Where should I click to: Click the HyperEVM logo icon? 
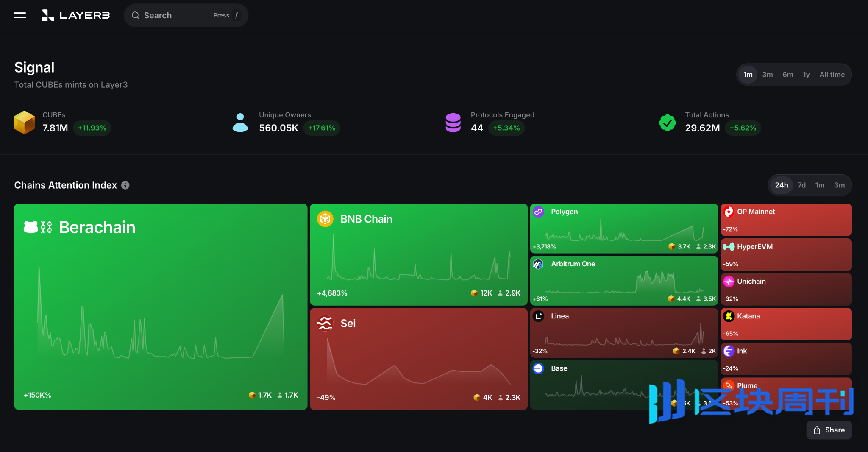coord(729,246)
